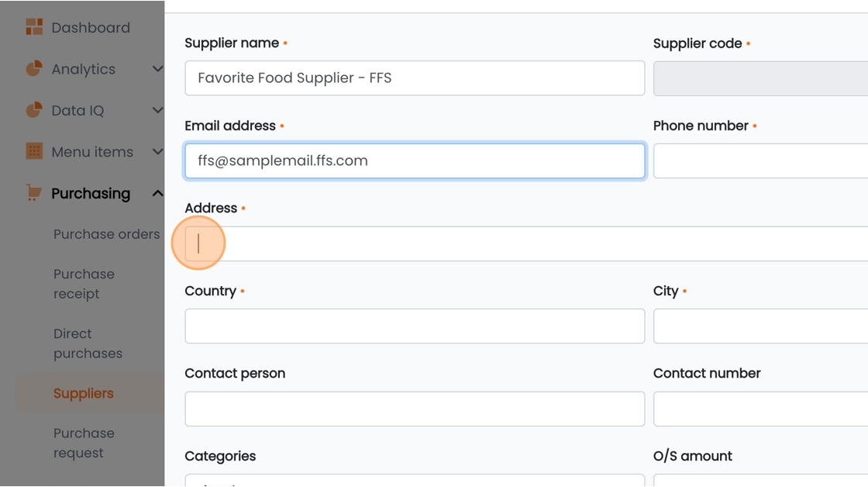Go to Direct purchases
Viewport: 868px width, 487px height.
pyautogui.click(x=88, y=344)
